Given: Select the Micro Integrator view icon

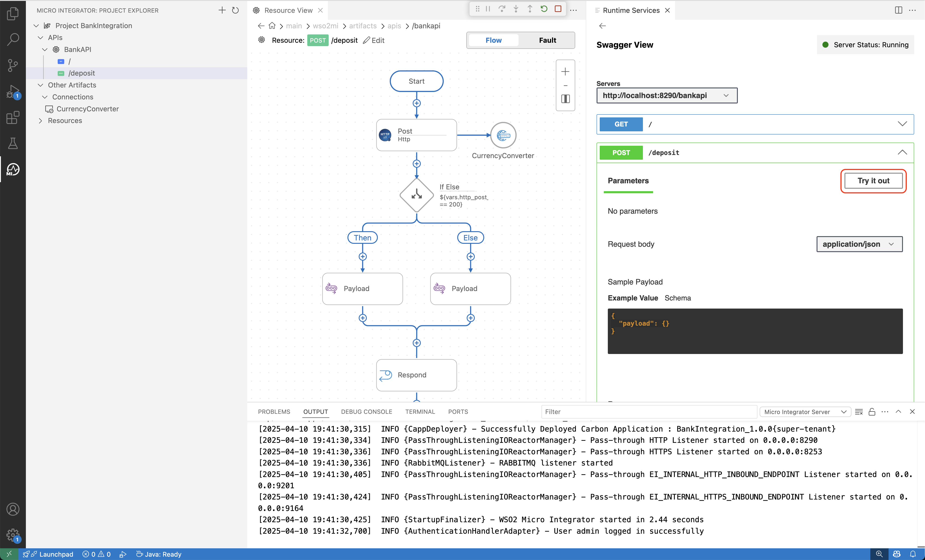Looking at the screenshot, I should (13, 169).
